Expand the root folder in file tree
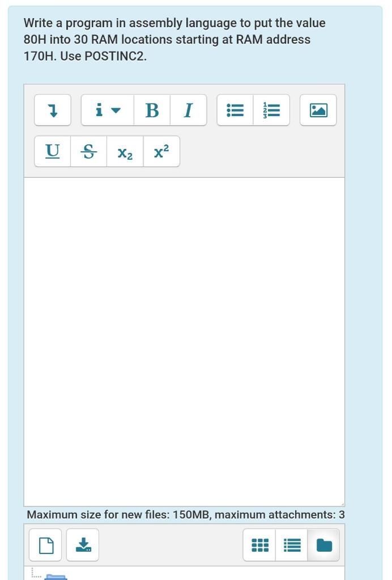The height and width of the screenshot is (580, 392). 56,577
